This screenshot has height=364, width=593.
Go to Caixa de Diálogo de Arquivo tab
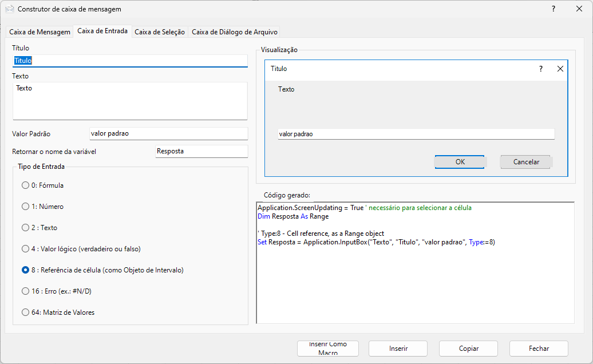(235, 31)
